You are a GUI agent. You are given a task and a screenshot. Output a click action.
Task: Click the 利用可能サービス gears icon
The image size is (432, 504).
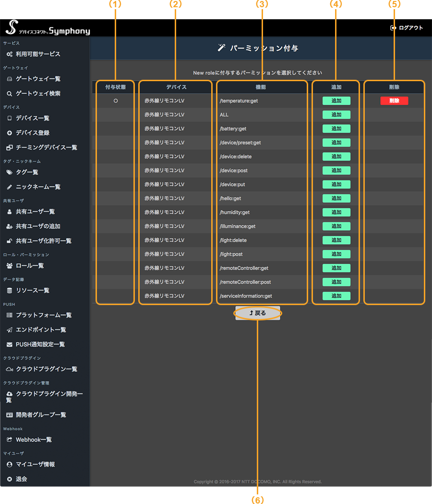click(x=10, y=54)
